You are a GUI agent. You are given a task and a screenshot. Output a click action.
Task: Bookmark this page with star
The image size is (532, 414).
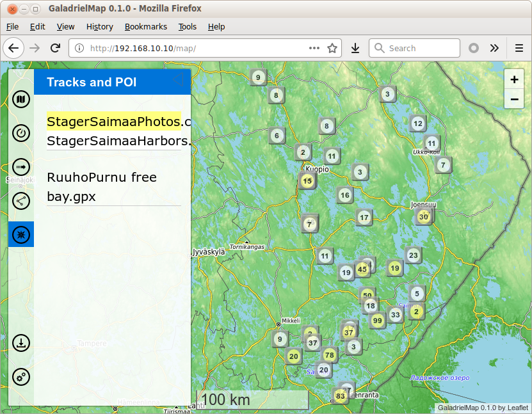point(332,48)
